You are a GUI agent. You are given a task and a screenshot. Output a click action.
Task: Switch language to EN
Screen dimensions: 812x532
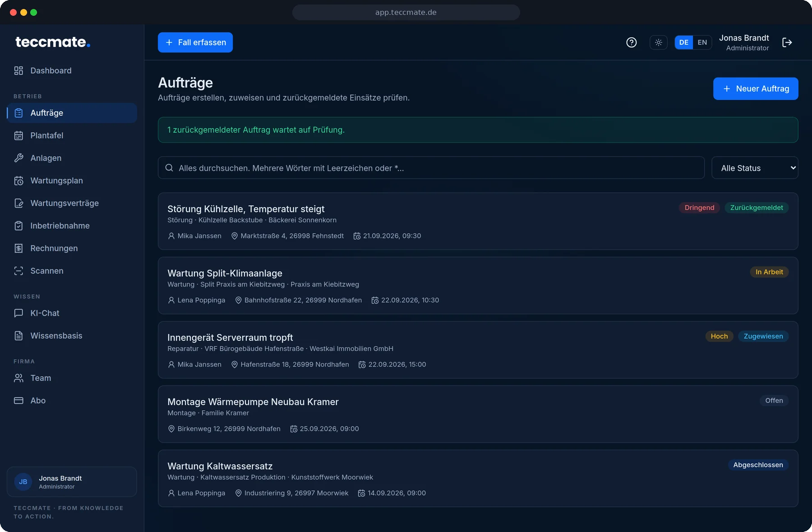(702, 42)
